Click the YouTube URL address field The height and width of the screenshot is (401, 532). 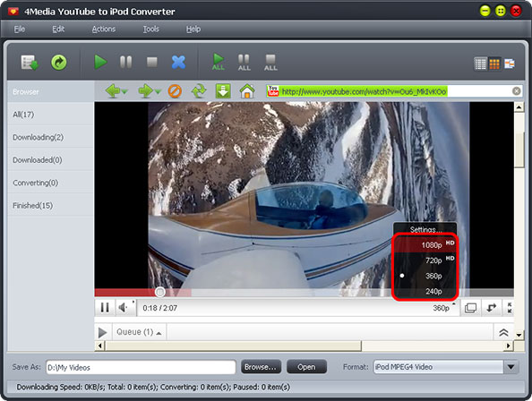coord(393,91)
